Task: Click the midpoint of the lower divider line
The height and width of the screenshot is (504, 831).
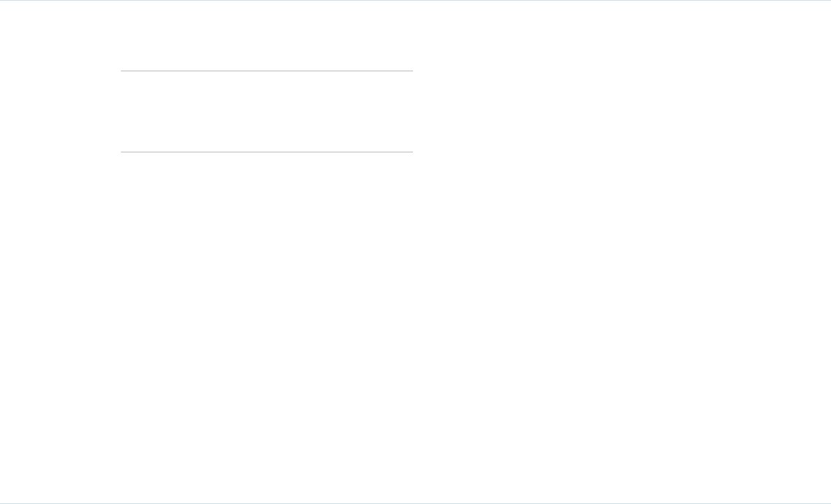Action: [267, 152]
